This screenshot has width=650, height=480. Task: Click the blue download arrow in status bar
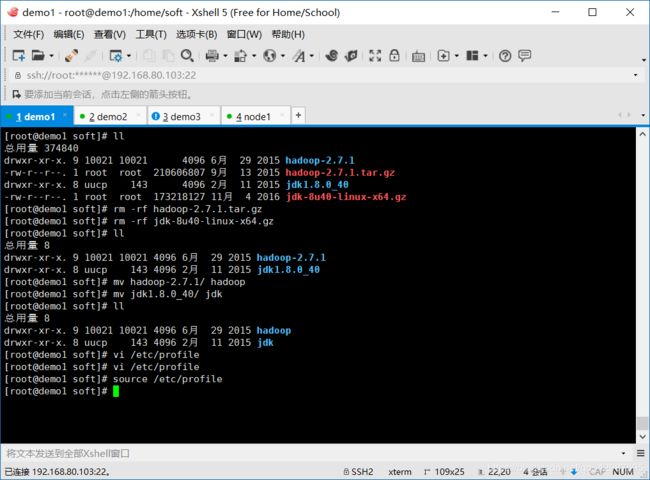click(x=574, y=472)
